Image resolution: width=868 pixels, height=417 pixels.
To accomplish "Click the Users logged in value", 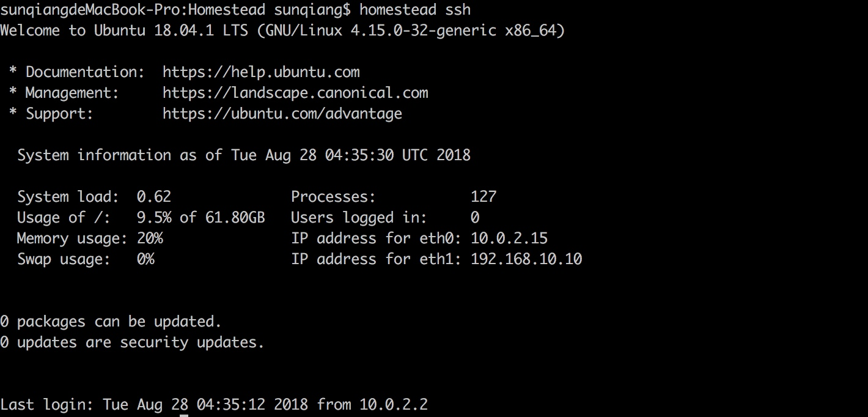I will coord(475,218).
